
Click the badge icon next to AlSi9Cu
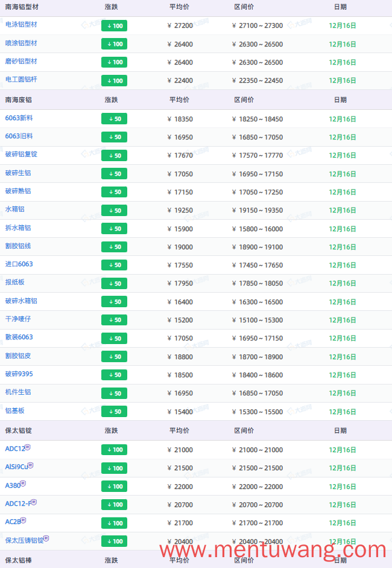31,465
